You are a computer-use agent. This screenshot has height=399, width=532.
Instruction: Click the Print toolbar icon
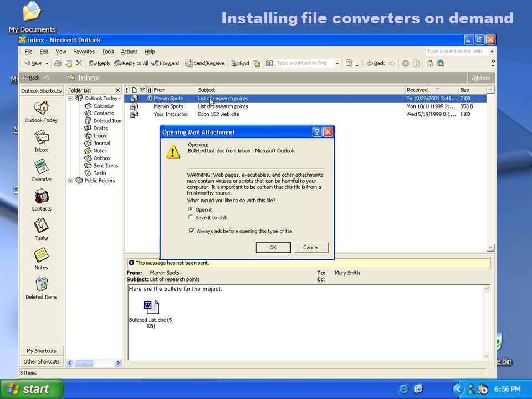pyautogui.click(x=58, y=63)
